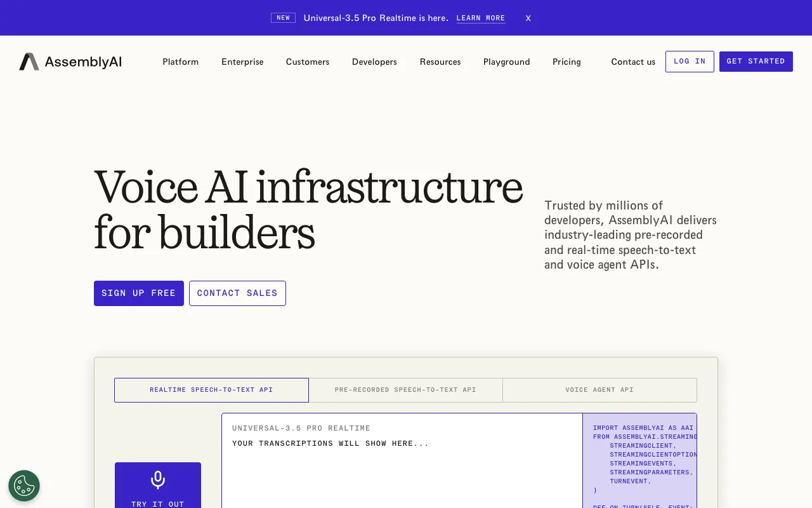Click the Log In button

pos(690,62)
